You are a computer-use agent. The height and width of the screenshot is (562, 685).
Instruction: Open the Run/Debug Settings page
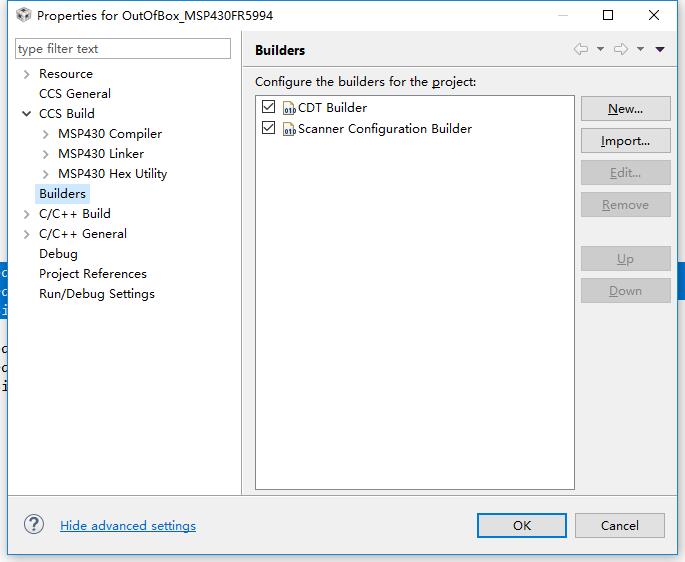97,294
